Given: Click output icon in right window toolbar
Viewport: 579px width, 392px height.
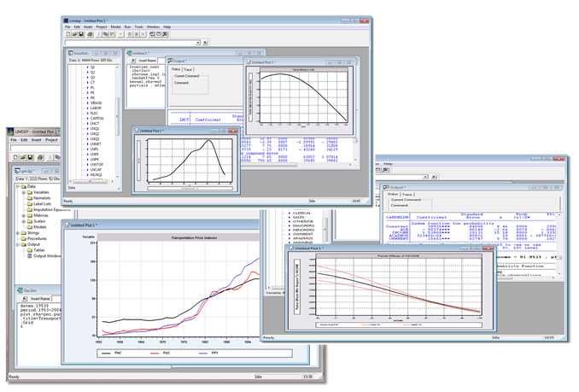Looking at the screenshot, I should point(385,170).
